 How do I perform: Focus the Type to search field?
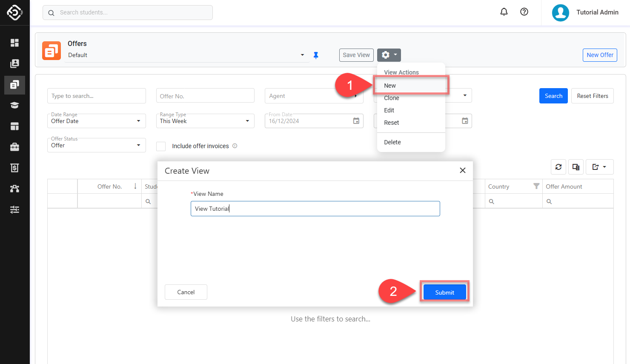point(97,96)
